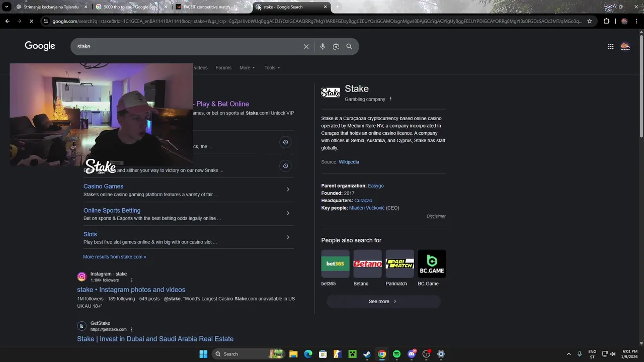Open the history icon on first sitelink

point(285,142)
